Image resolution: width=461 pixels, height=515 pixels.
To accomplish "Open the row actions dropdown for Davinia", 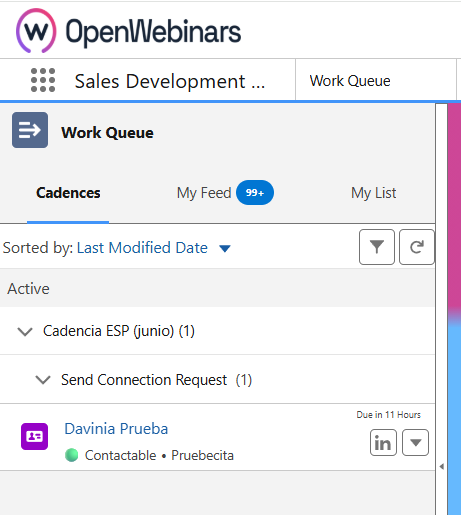I will 415,443.
